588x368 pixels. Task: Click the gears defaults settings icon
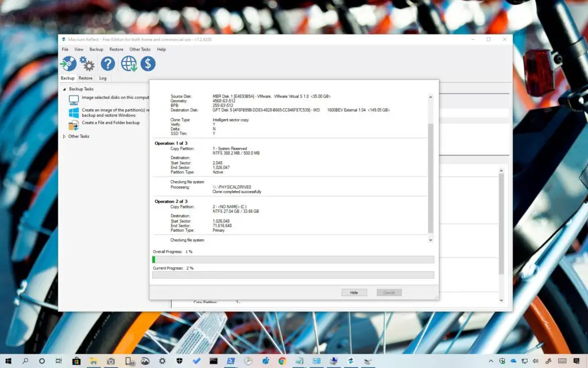(x=87, y=64)
